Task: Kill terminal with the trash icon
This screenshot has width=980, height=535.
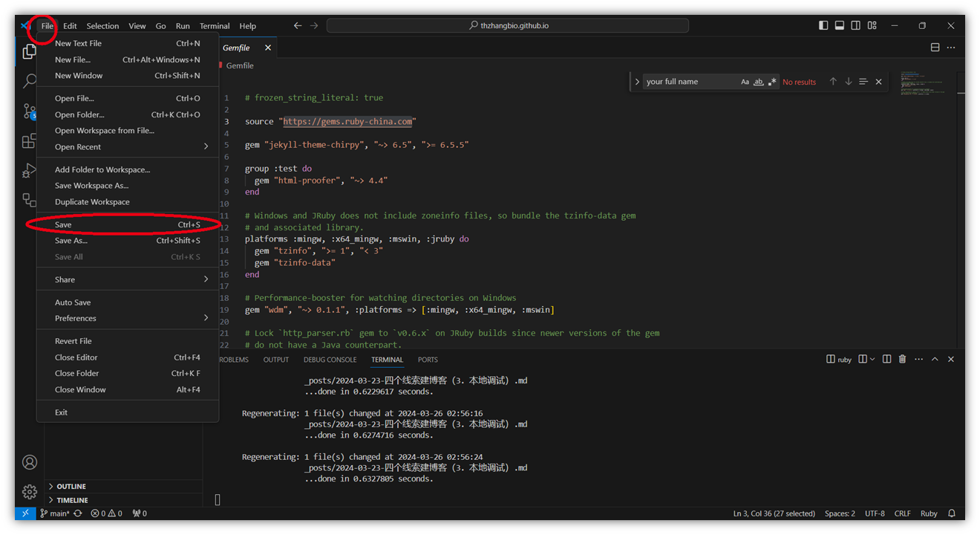Action: click(x=902, y=360)
